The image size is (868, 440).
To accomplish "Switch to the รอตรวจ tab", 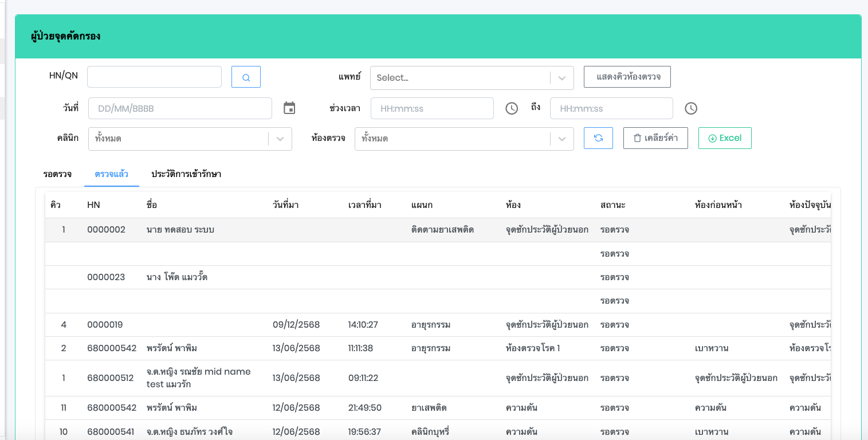I will [58, 174].
